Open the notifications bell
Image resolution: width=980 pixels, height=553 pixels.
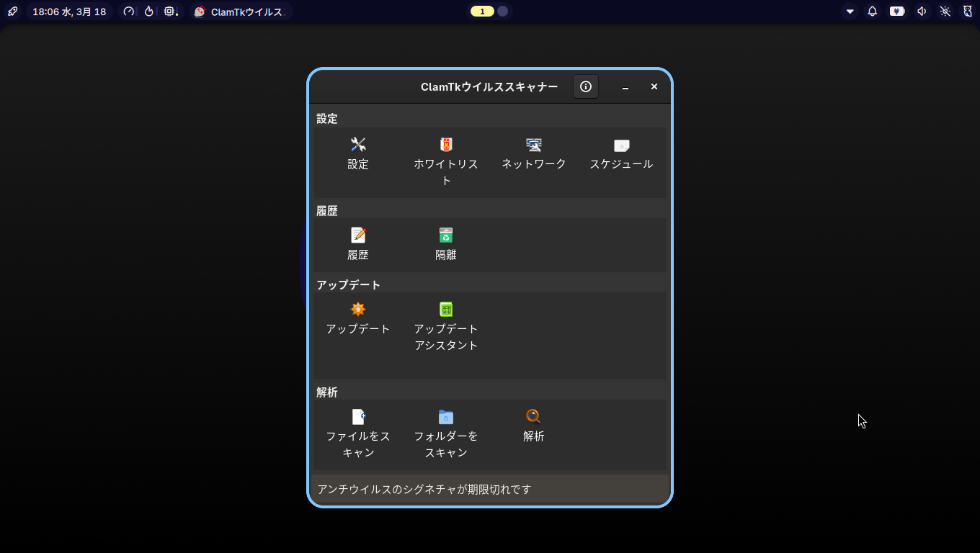pyautogui.click(x=873, y=12)
